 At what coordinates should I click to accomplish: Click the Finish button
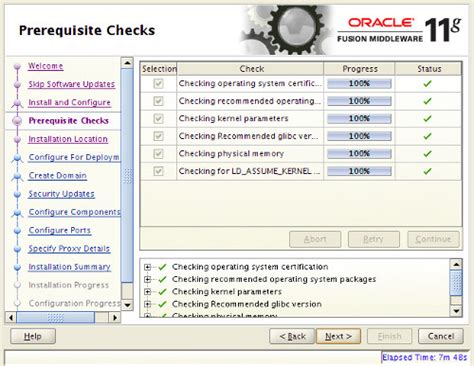[390, 336]
